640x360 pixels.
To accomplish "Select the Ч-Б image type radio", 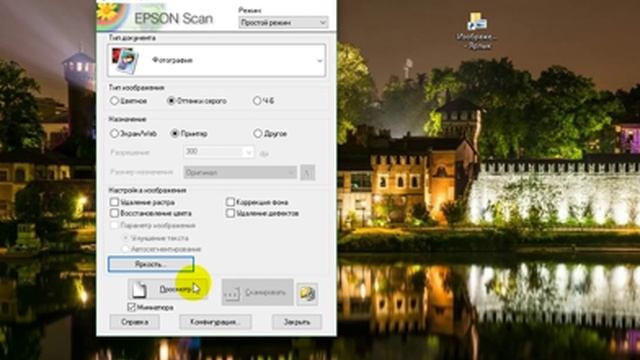I will (257, 101).
